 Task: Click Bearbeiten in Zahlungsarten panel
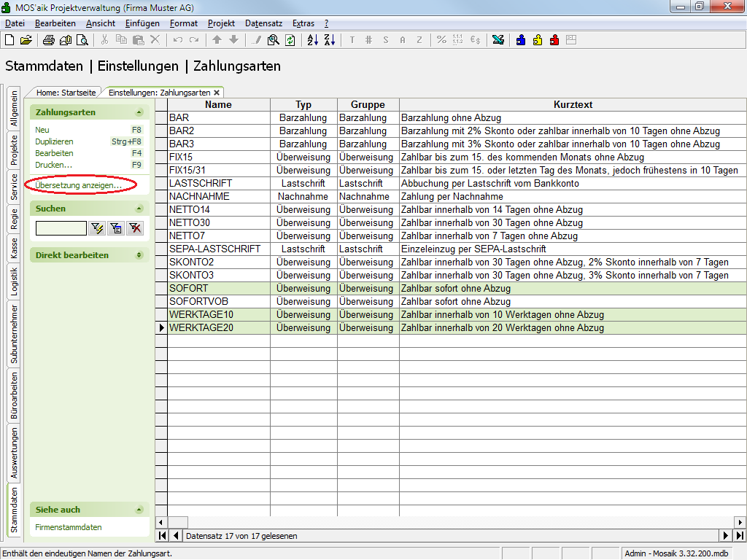54,153
